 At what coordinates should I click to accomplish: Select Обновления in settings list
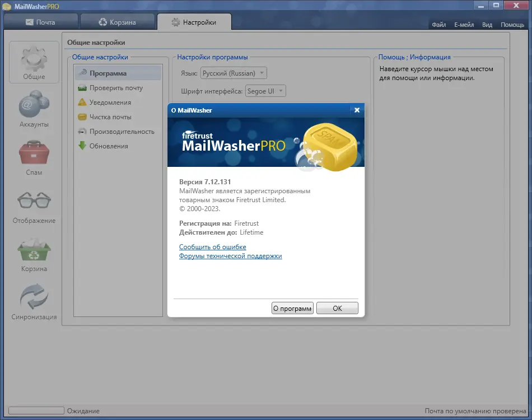tap(118, 146)
